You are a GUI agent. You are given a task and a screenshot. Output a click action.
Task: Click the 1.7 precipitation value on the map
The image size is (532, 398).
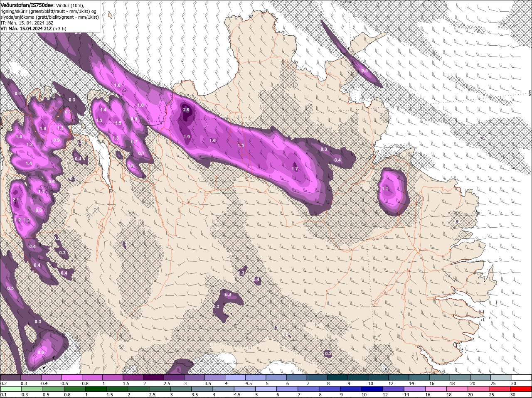pos(295,169)
